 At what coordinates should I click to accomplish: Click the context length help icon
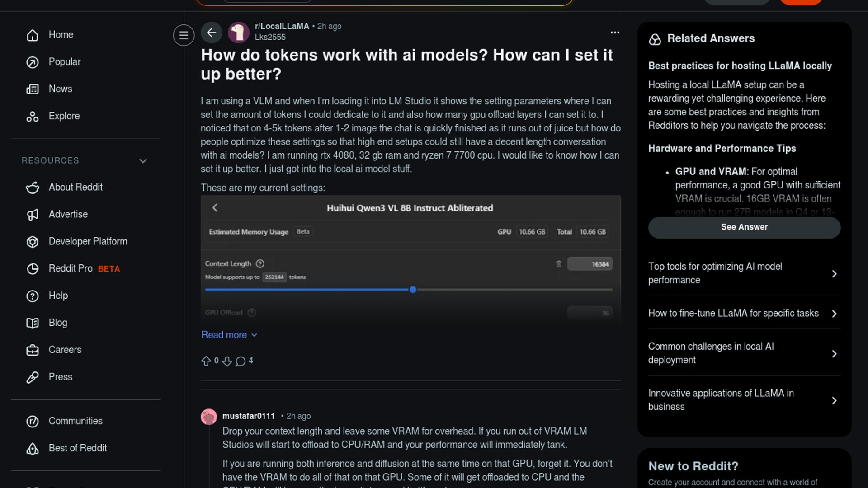coord(260,264)
